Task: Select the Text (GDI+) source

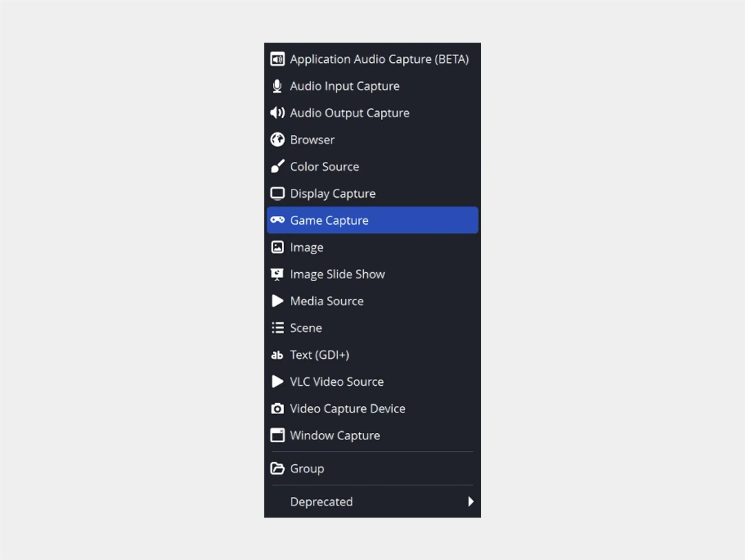Action: coord(319,355)
